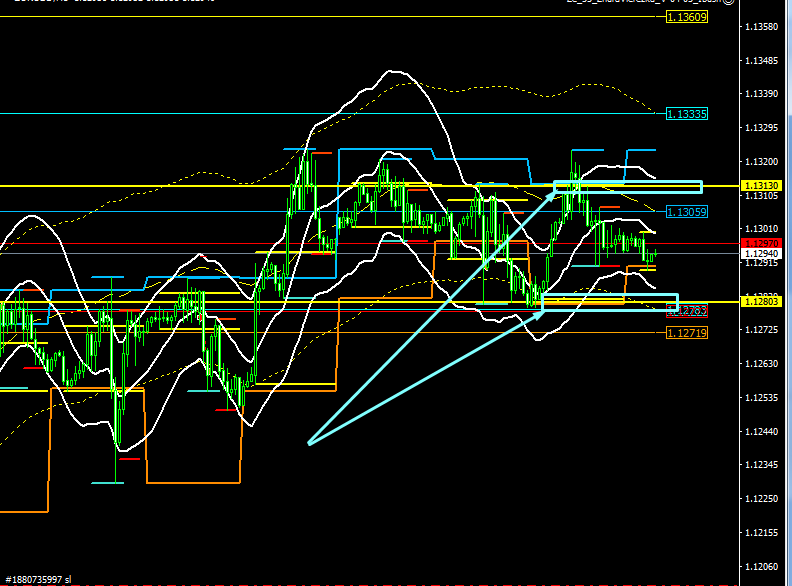Screen dimensions: 792x586
Task: Click the red 1.12970 price label
Action: click(761, 243)
